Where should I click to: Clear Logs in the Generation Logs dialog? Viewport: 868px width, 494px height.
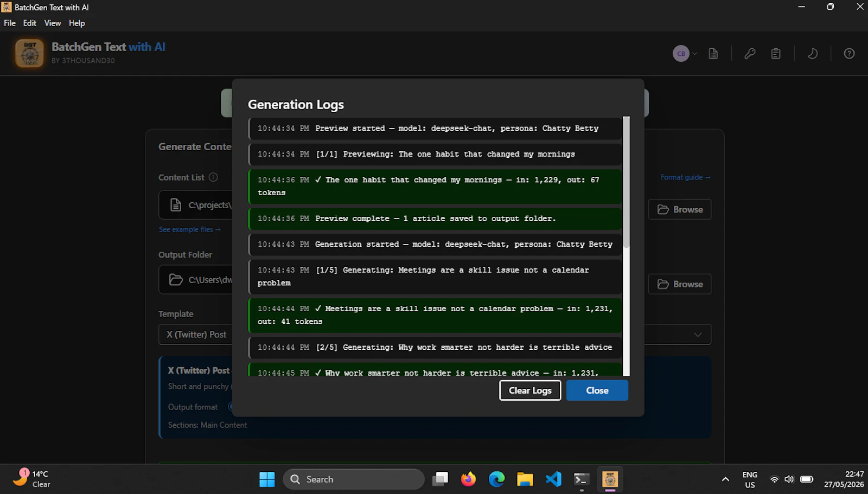click(x=530, y=390)
